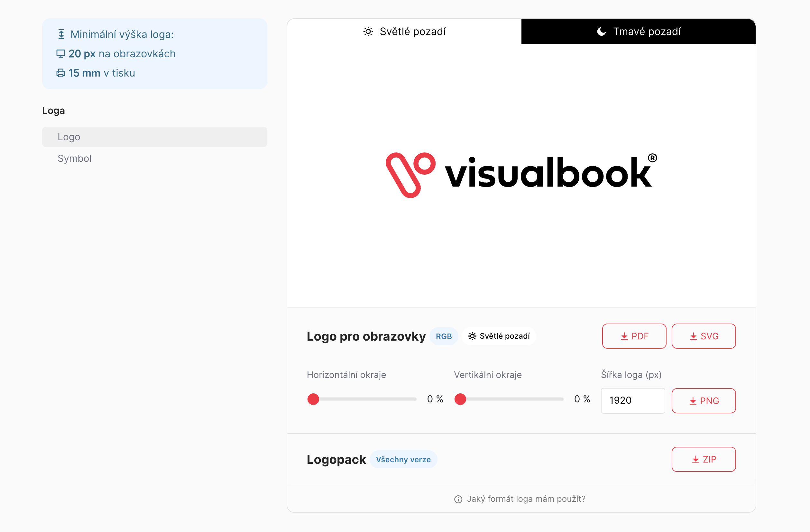Click the Logopack heading
The width and height of the screenshot is (810, 532).
pos(336,459)
